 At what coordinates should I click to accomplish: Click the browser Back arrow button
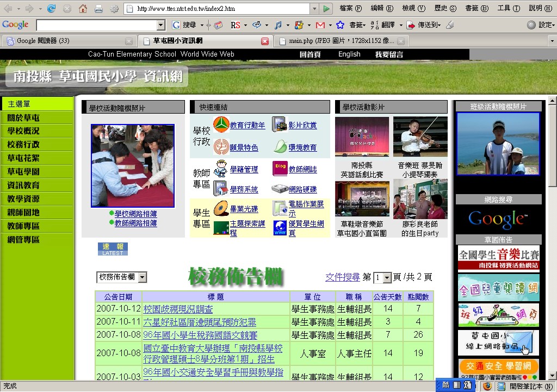(x=8, y=9)
